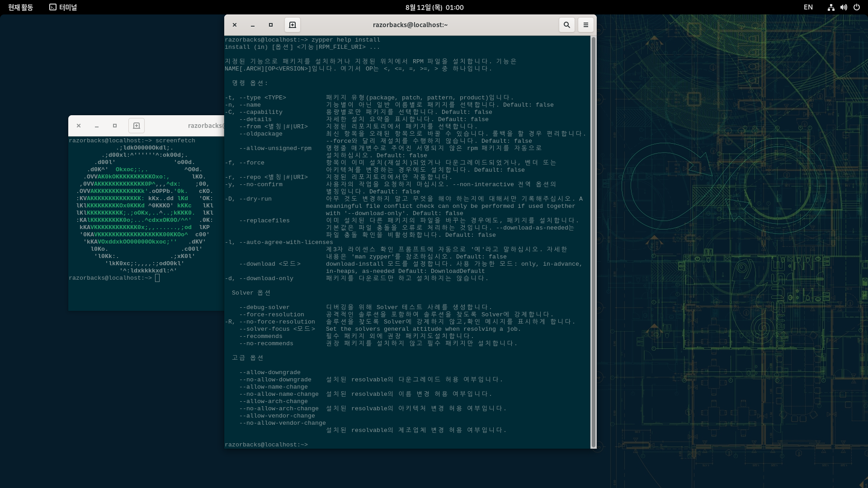The width and height of the screenshot is (868, 488).
Task: Open the 터미널 application menu
Action: coord(63,7)
